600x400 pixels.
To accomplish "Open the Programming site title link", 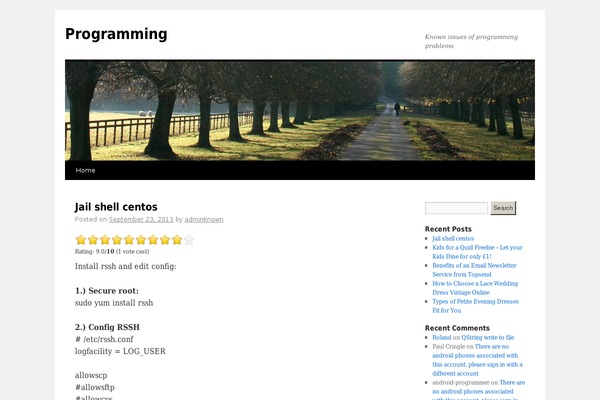I will [x=116, y=34].
